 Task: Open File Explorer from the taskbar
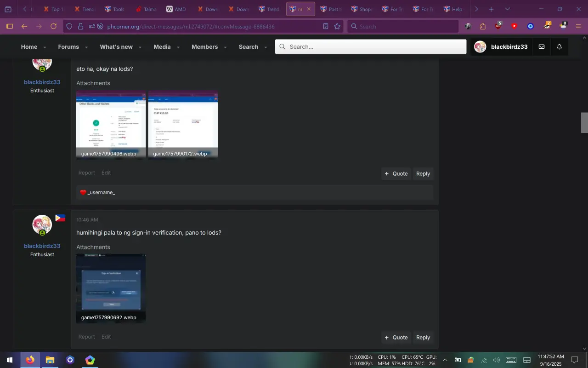click(x=50, y=360)
